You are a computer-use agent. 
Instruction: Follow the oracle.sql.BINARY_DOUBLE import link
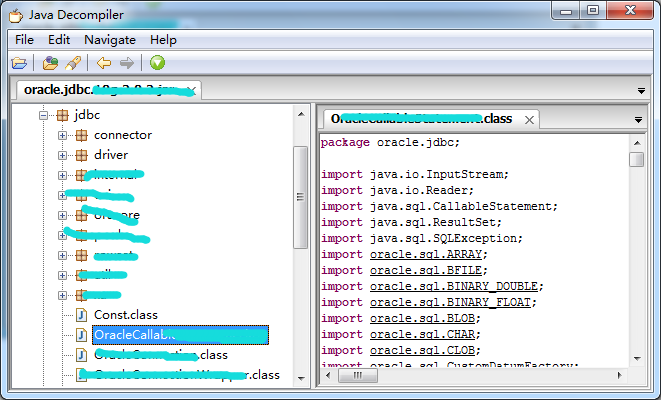pos(454,286)
